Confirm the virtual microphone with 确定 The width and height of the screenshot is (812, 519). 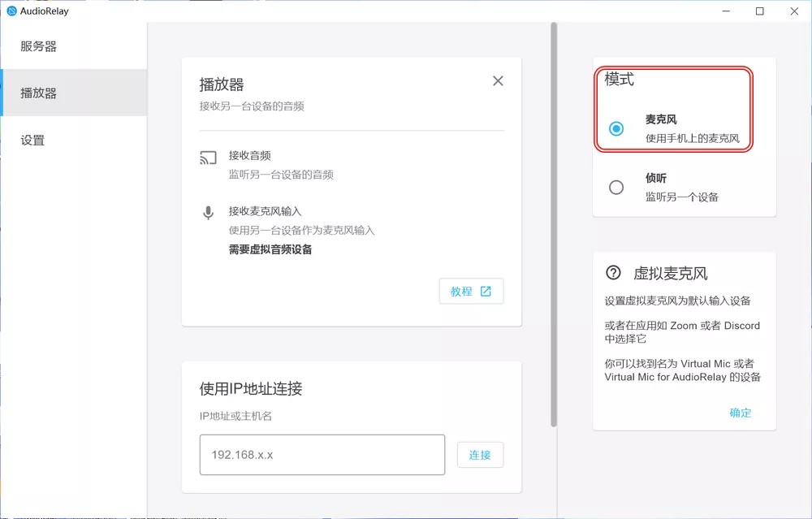pos(740,413)
